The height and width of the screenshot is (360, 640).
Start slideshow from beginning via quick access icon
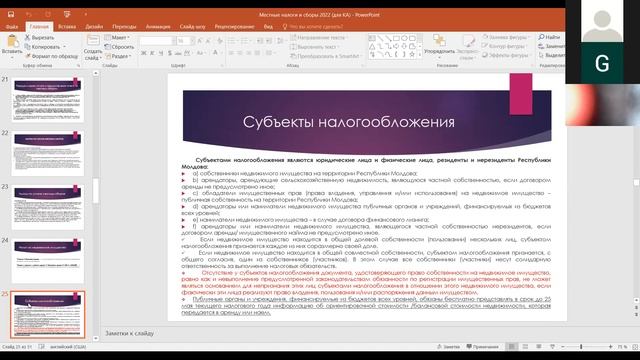67,15
